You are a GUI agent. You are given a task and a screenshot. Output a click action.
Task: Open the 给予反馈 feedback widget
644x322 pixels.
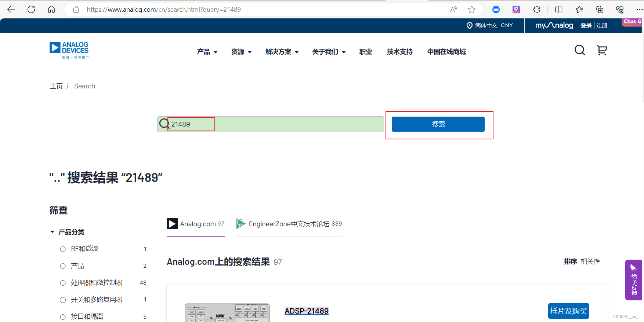(x=634, y=280)
